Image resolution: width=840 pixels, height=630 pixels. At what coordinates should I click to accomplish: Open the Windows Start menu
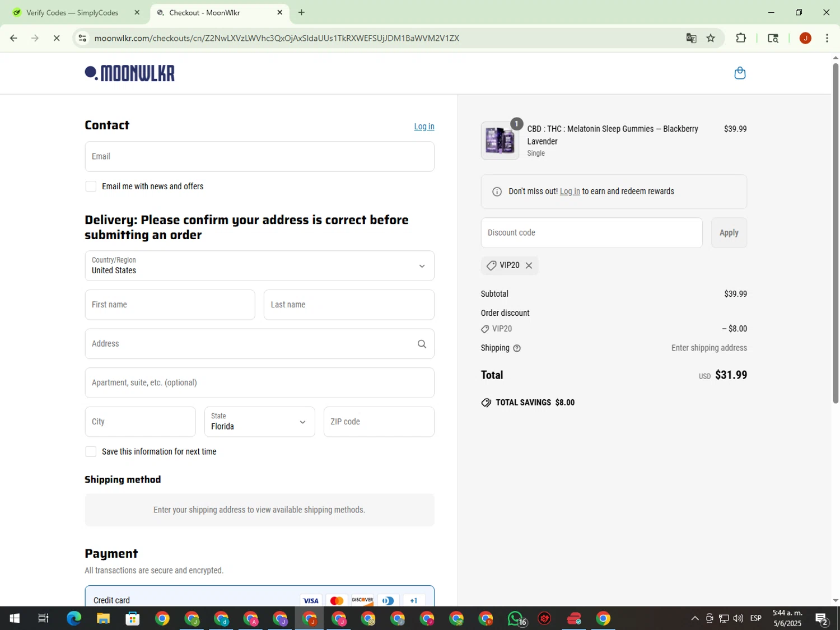click(x=15, y=618)
